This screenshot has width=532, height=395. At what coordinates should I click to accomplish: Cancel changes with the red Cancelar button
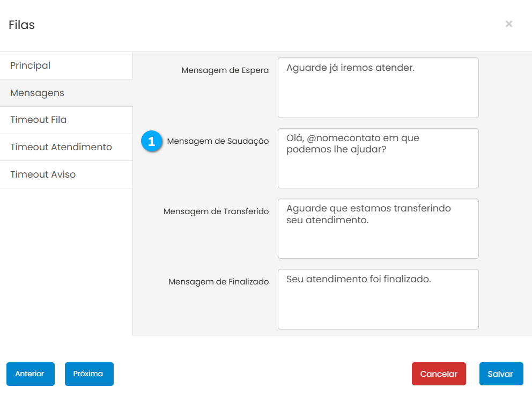click(x=439, y=374)
